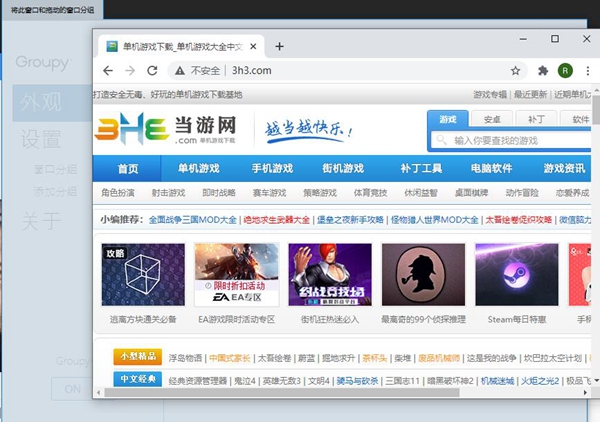Open the Steam每日特惠 thumbnail

(x=517, y=274)
